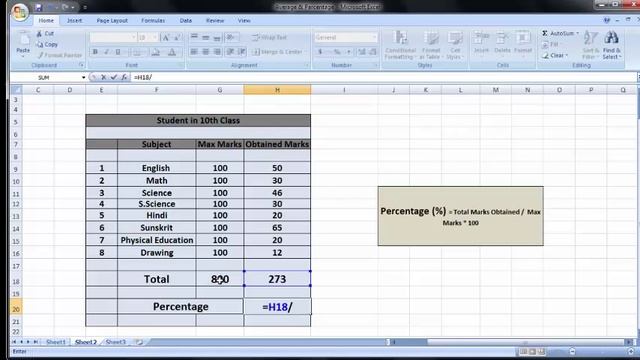Click Conditional Formatting in Styles group

400,45
